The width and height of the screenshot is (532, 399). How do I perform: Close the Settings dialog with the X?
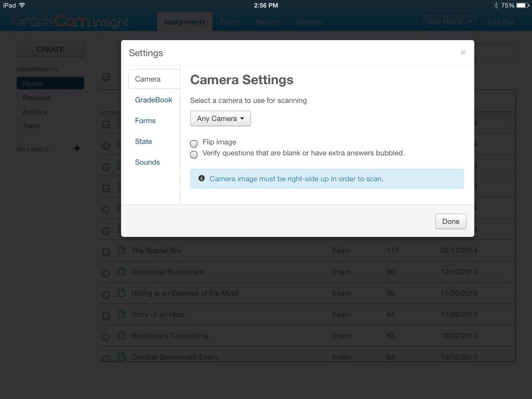click(x=463, y=53)
